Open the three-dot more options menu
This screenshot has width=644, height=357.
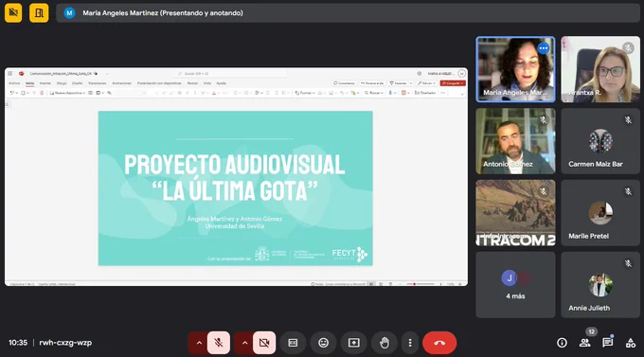pyautogui.click(x=410, y=343)
